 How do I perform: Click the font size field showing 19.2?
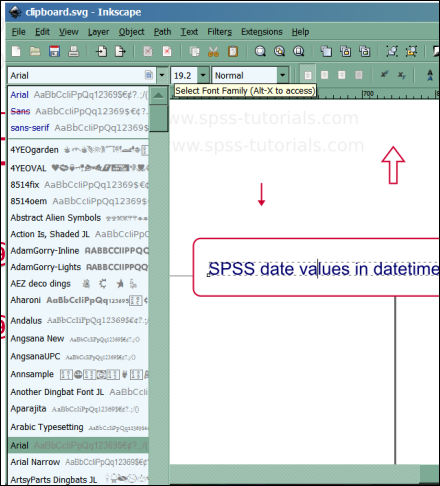(x=184, y=75)
